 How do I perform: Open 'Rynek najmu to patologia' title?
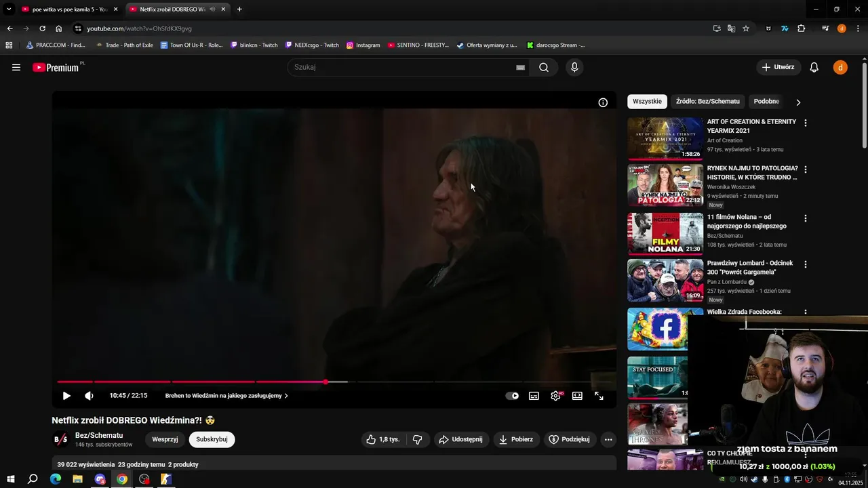pos(753,173)
